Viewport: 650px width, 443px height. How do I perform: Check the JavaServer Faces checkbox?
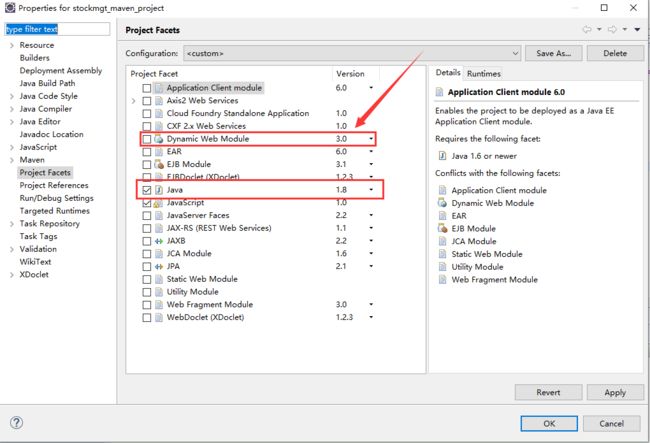146,215
